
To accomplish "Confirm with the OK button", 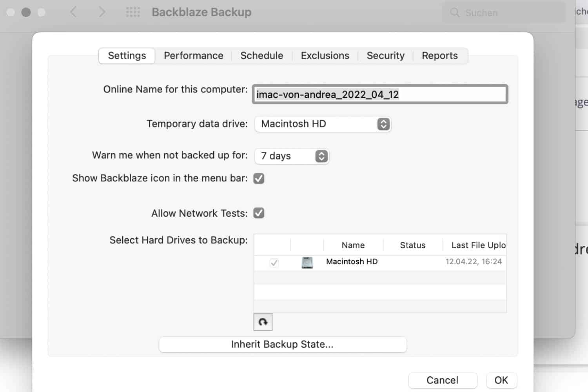I will click(501, 380).
